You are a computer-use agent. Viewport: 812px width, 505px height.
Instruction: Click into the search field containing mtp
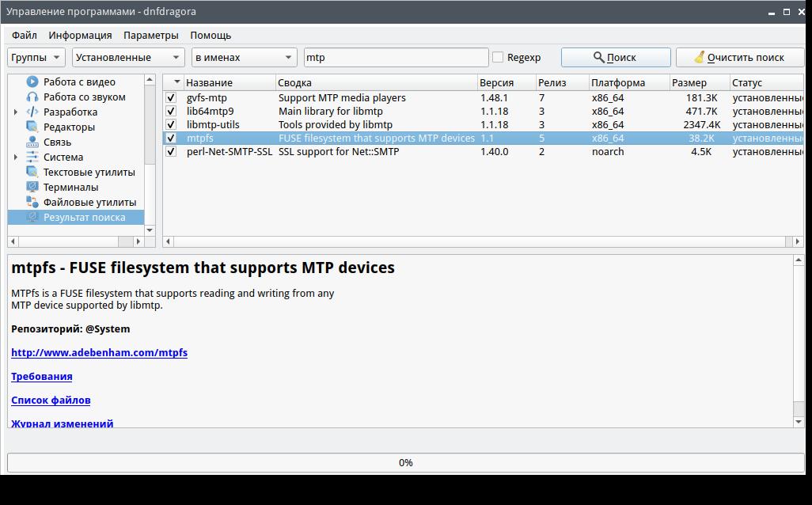click(x=396, y=58)
